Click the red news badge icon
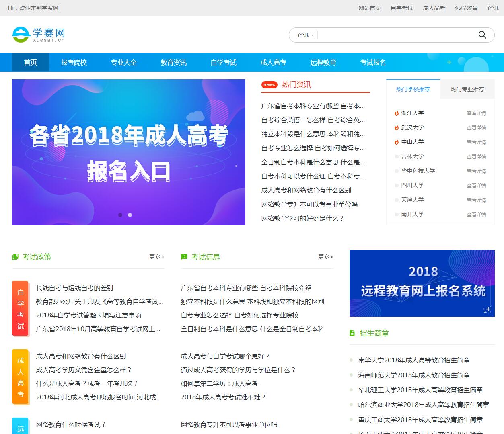Image resolution: width=504 pixels, height=434 pixels. [269, 84]
